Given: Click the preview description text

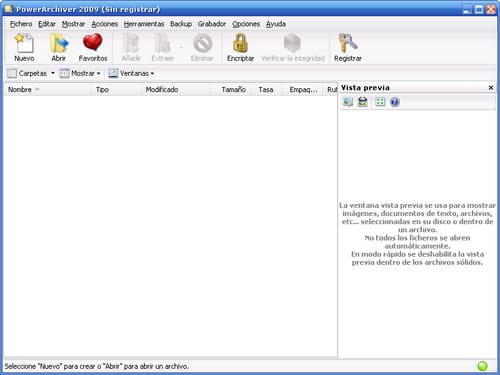Looking at the screenshot, I should click(x=417, y=234).
